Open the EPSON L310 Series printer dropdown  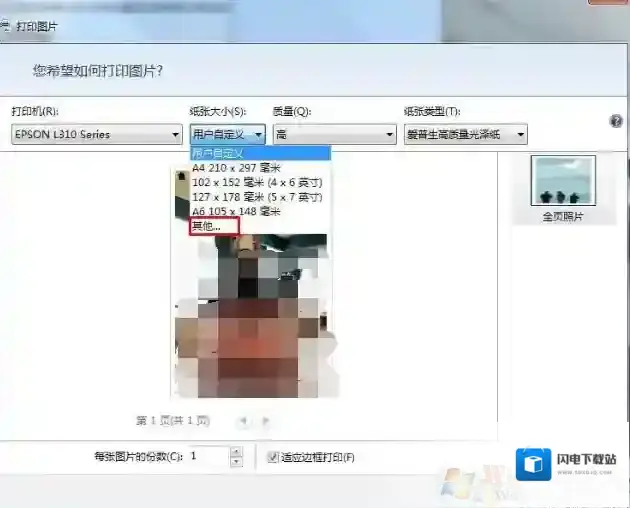click(96, 134)
